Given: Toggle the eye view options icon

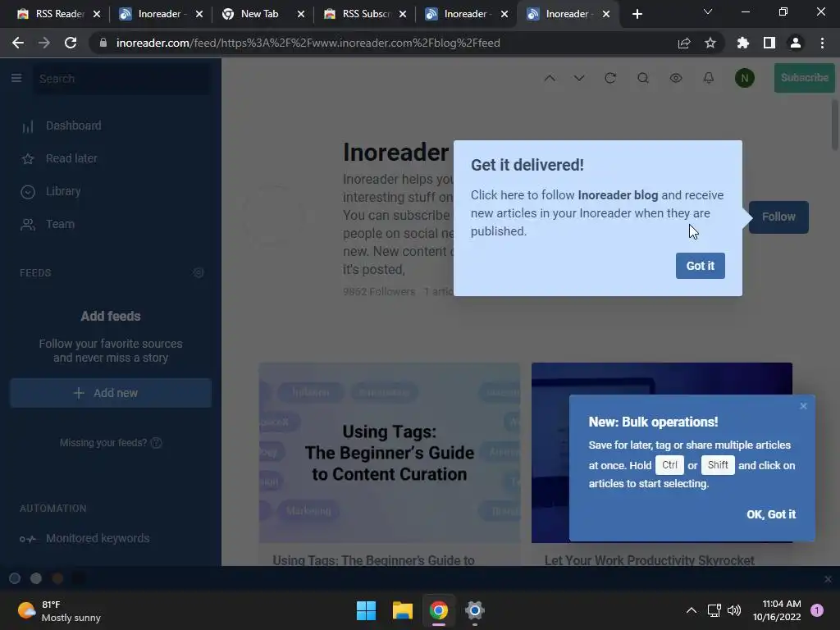Looking at the screenshot, I should pyautogui.click(x=676, y=78).
